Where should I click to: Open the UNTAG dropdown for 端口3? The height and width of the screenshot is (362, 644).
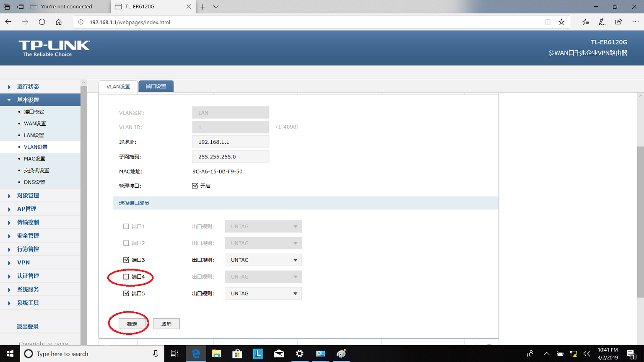[x=263, y=260]
